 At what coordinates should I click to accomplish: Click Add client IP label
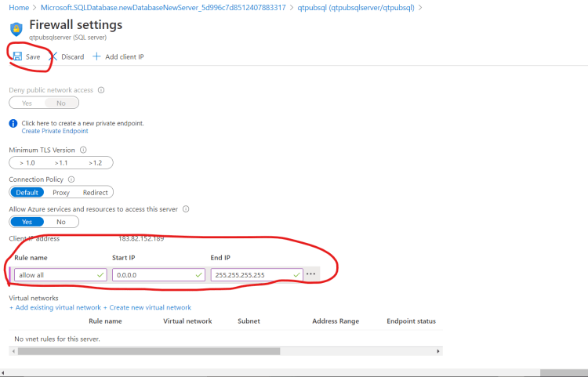click(125, 57)
